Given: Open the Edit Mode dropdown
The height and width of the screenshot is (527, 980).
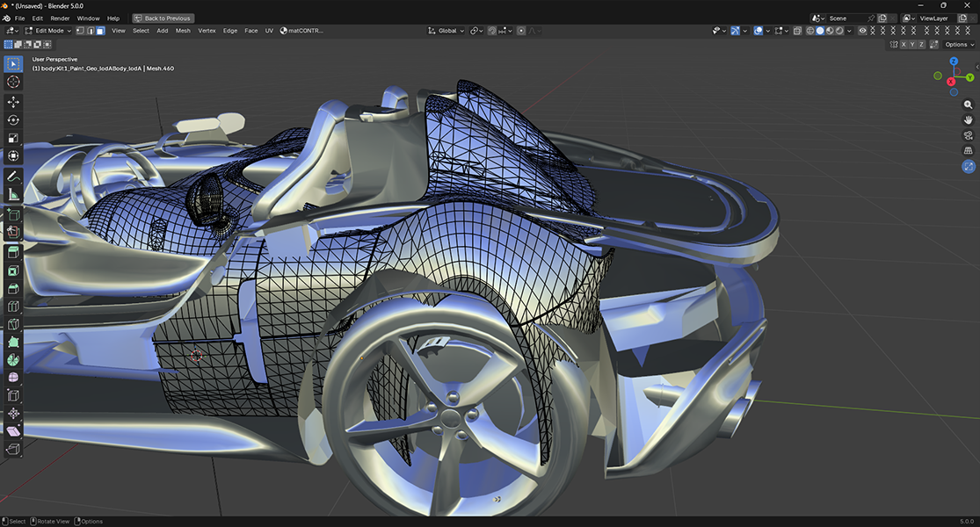Looking at the screenshot, I should pos(47,31).
